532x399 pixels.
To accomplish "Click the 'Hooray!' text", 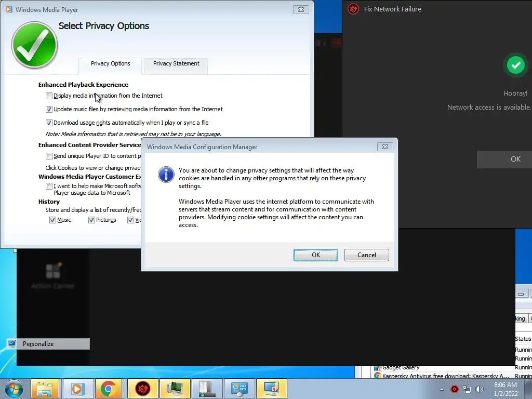I will 515,94.
